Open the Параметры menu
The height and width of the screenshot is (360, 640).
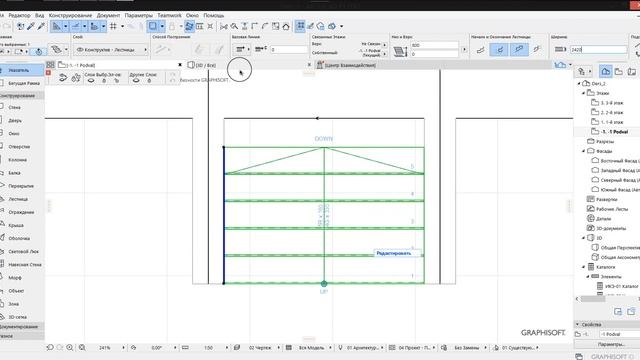pyautogui.click(x=138, y=16)
